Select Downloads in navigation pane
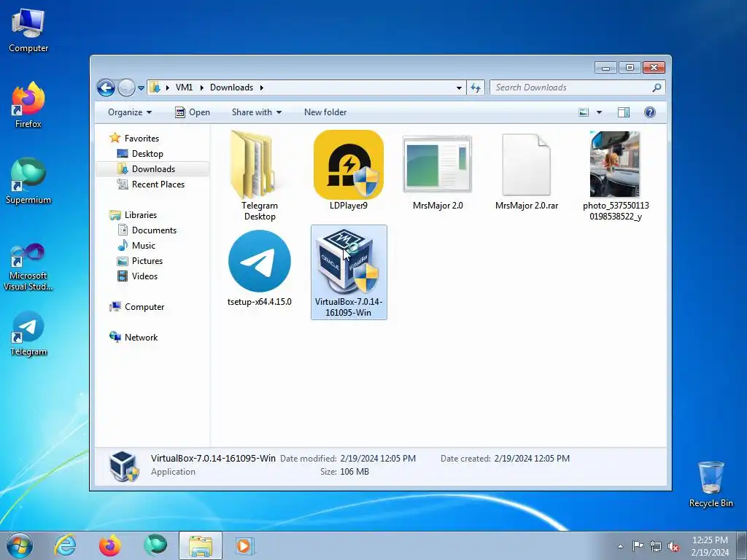Viewport: 747px width, 560px height. (x=152, y=169)
